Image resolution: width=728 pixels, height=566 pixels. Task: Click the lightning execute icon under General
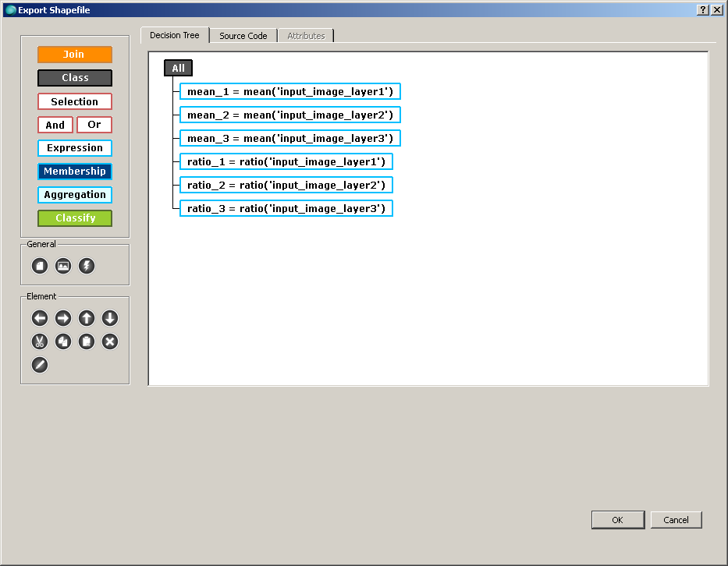(x=86, y=266)
